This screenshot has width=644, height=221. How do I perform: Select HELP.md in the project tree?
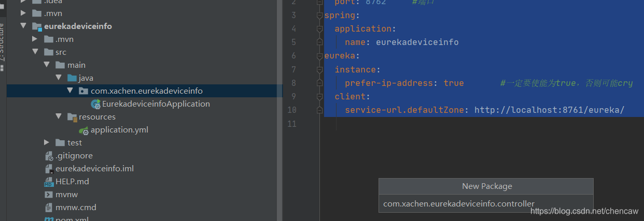click(x=72, y=181)
